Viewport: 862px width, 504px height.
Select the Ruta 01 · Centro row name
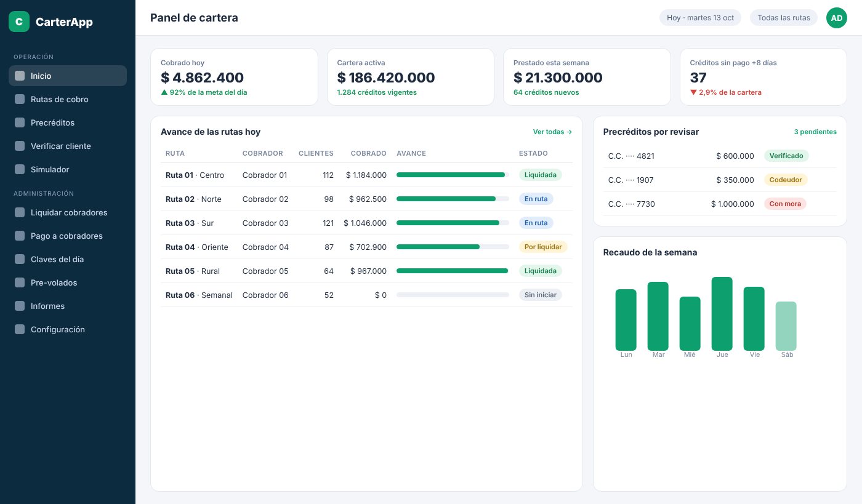coord(195,175)
